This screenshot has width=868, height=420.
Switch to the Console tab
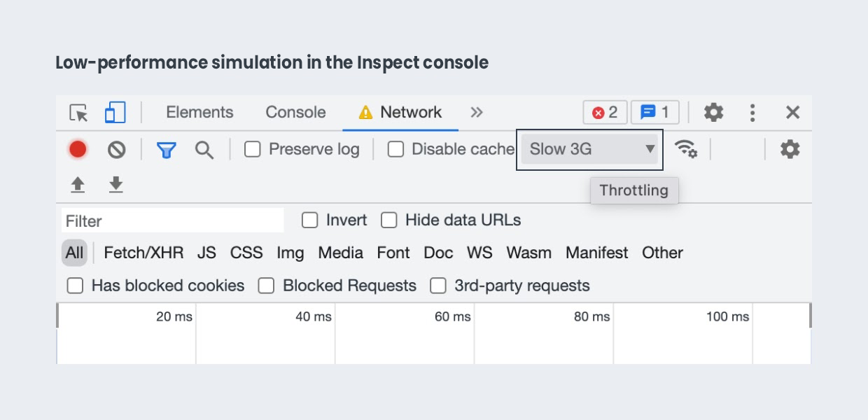point(295,113)
